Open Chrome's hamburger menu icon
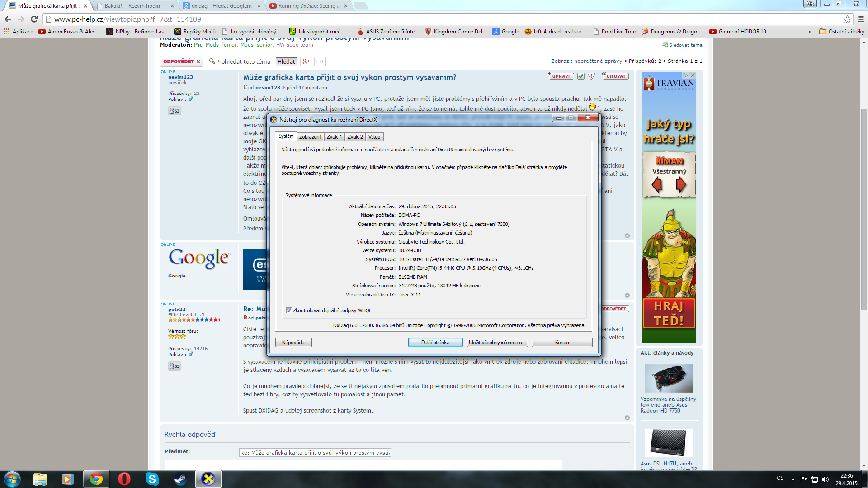This screenshot has height=488, width=868. pos(861,19)
